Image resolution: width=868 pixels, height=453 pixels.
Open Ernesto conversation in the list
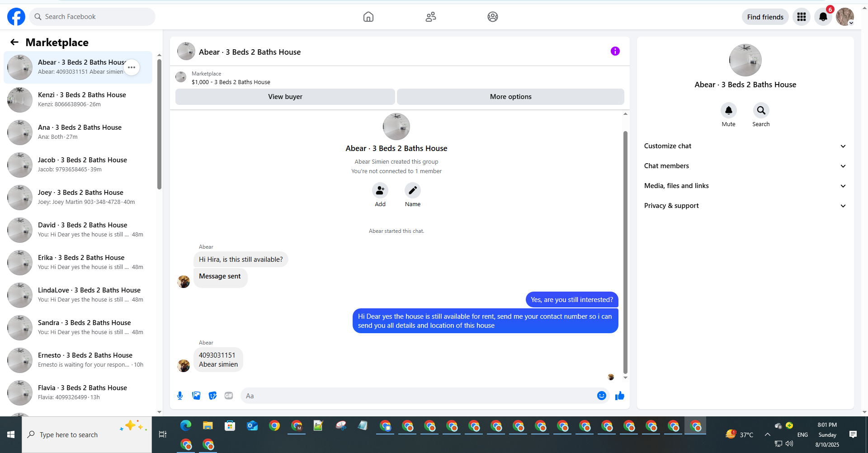point(78,360)
